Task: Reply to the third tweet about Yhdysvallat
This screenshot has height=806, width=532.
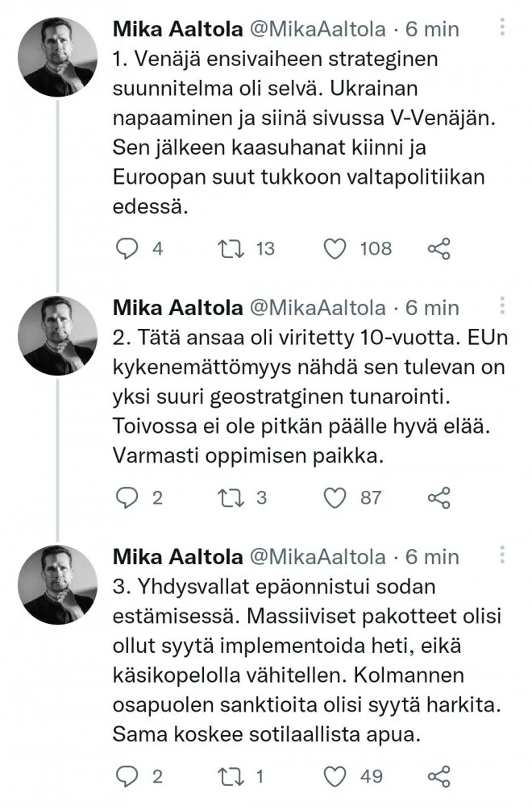Action: (x=129, y=776)
